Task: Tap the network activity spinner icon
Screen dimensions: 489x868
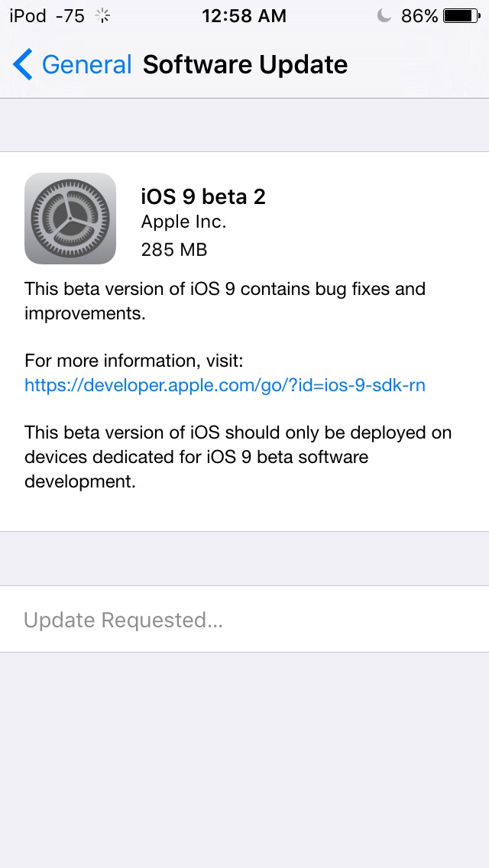Action: click(103, 16)
